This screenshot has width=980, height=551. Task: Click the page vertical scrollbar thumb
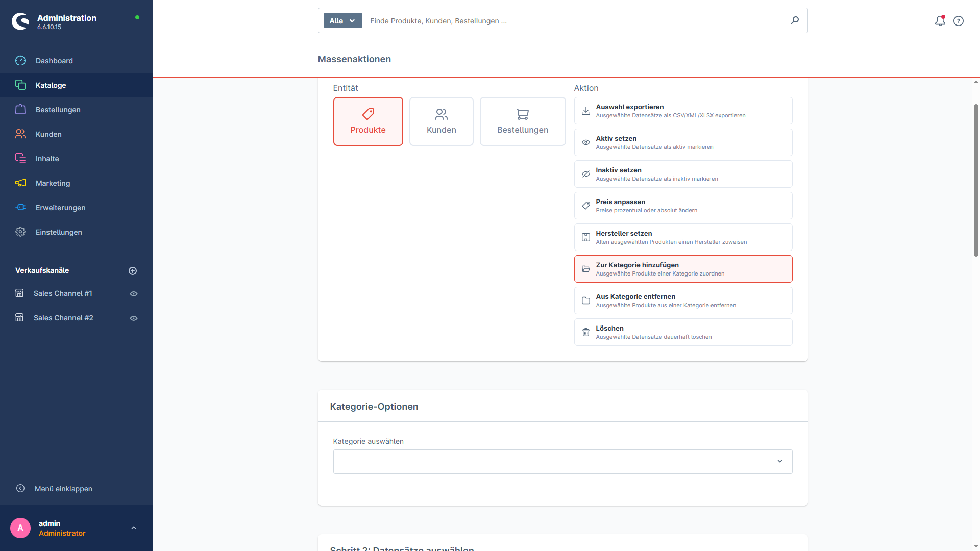[x=976, y=180]
